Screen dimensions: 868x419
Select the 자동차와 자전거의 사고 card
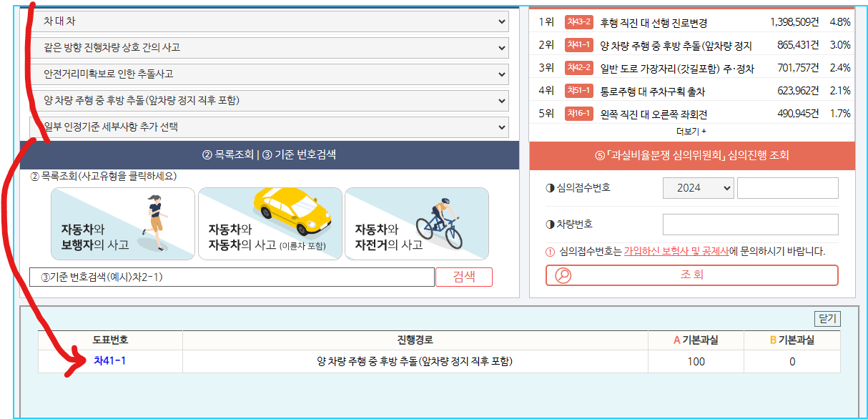pyautogui.click(x=417, y=224)
